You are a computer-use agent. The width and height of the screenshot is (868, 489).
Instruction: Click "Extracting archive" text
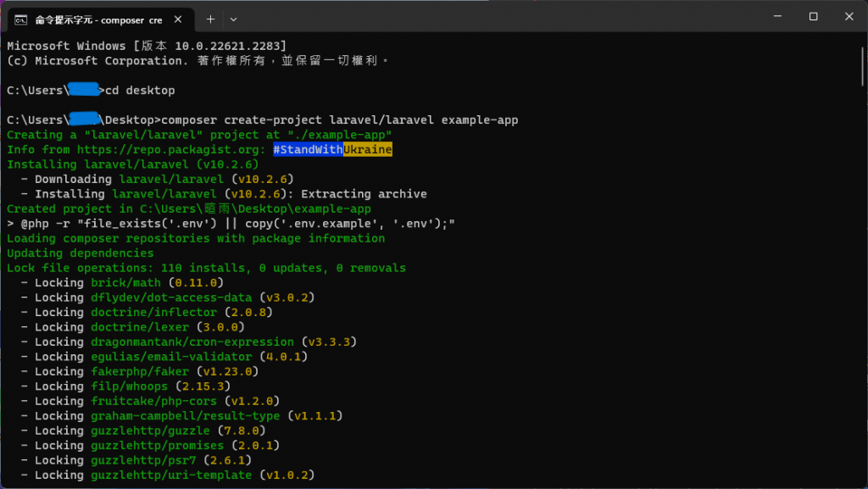(x=364, y=194)
